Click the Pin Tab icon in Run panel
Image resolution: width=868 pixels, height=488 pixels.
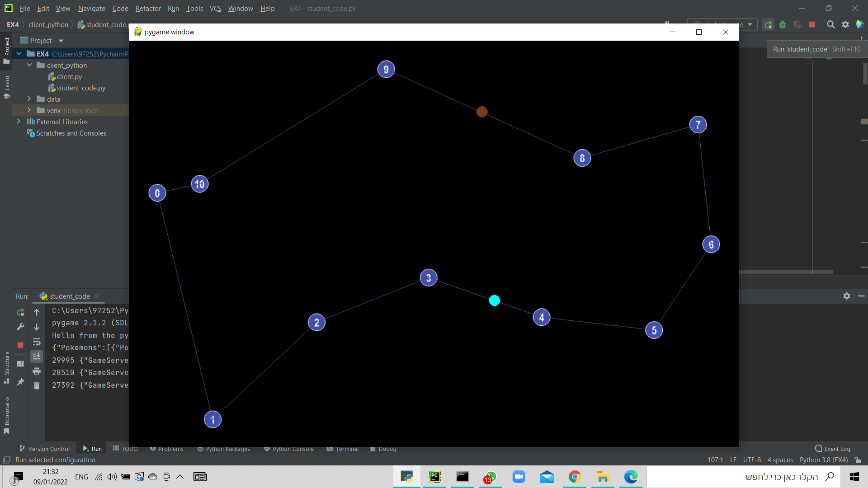pyautogui.click(x=20, y=382)
